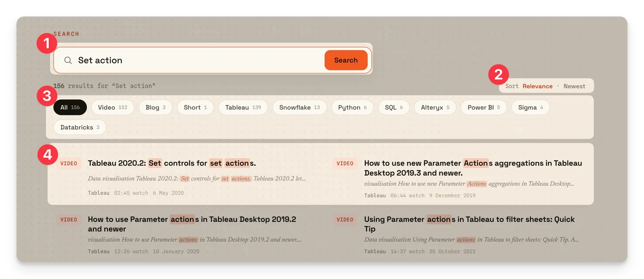
Task: Filter results by Snowflake
Action: (299, 108)
